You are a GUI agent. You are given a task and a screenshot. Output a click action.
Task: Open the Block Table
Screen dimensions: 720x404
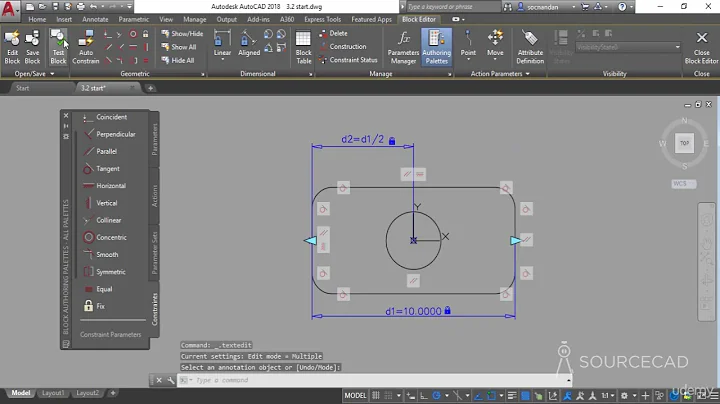(304, 47)
